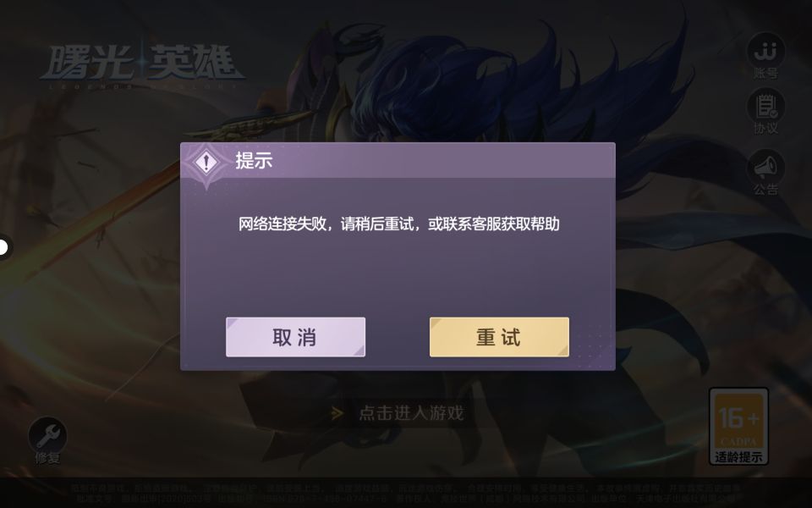Click the yellow arrow beside 点击进入游戏

[x=337, y=413]
